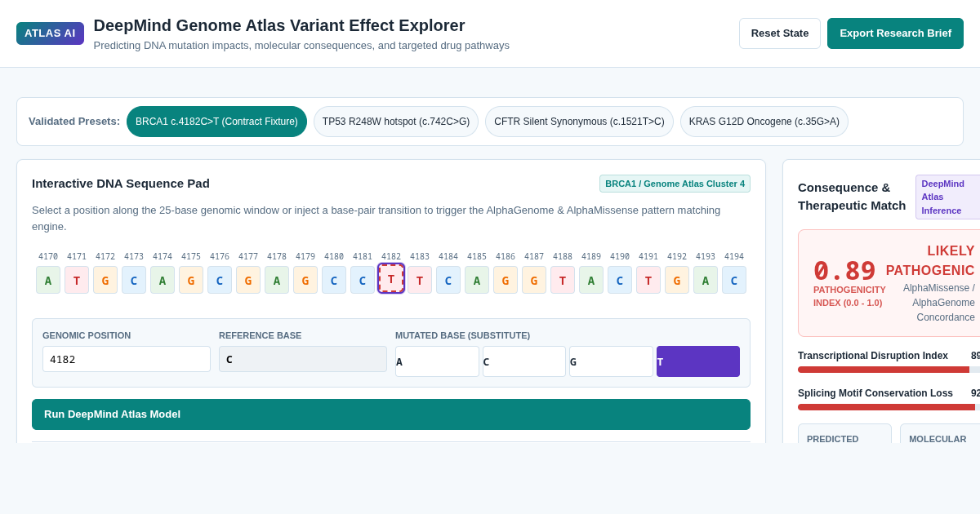Run the DeepMind Atlas Model
This screenshot has width=980, height=514.
point(391,414)
